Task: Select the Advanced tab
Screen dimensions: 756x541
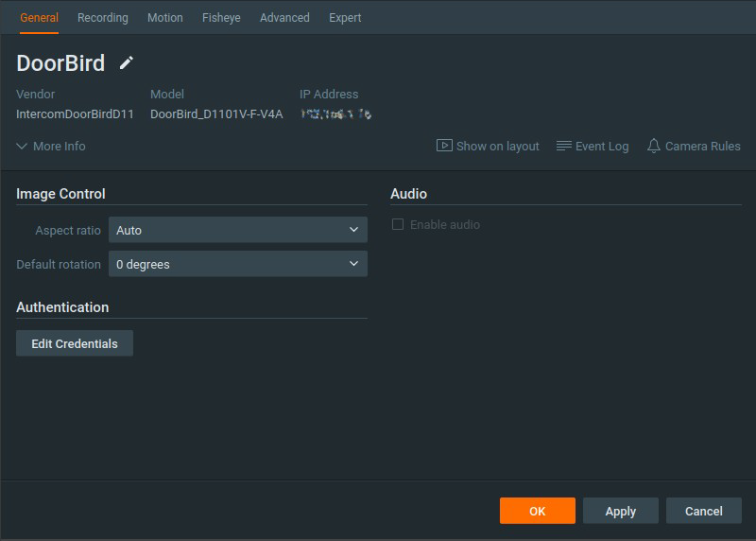Action: [284, 18]
